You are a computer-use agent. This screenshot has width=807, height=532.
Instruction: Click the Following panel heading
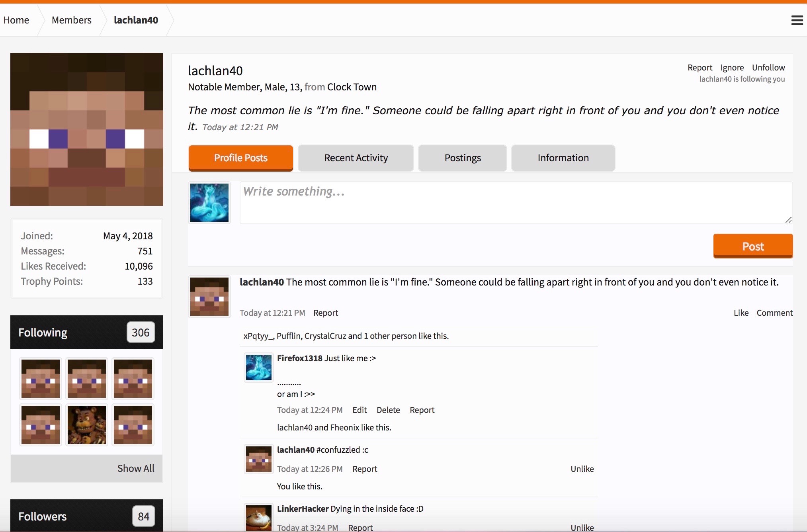[43, 332]
